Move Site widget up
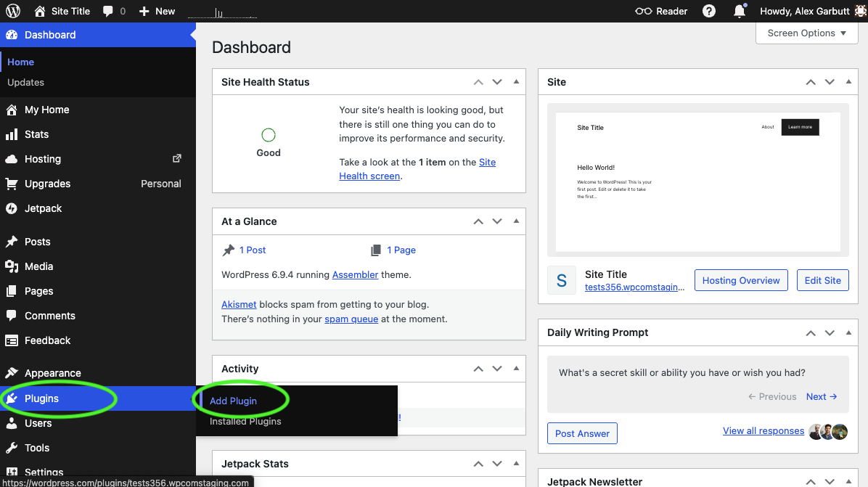Viewport: 868px width, 487px height. tap(811, 82)
